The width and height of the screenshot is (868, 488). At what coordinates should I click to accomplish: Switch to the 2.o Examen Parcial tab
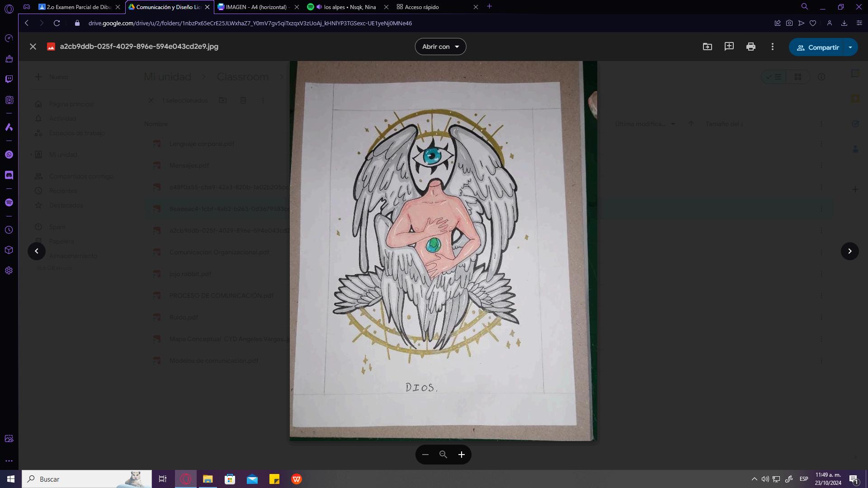[x=79, y=7]
